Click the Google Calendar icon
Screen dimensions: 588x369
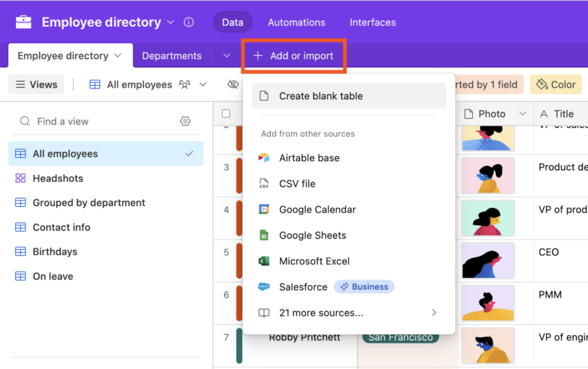264,209
